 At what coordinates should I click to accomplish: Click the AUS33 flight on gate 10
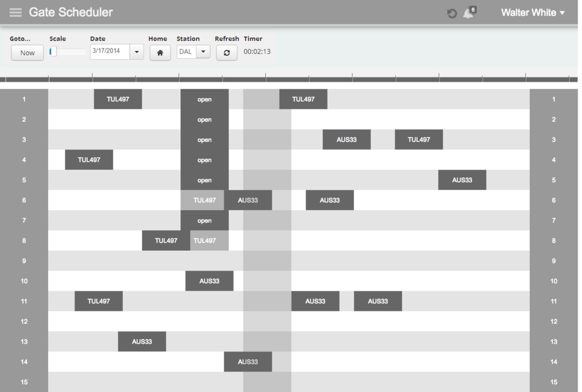209,281
